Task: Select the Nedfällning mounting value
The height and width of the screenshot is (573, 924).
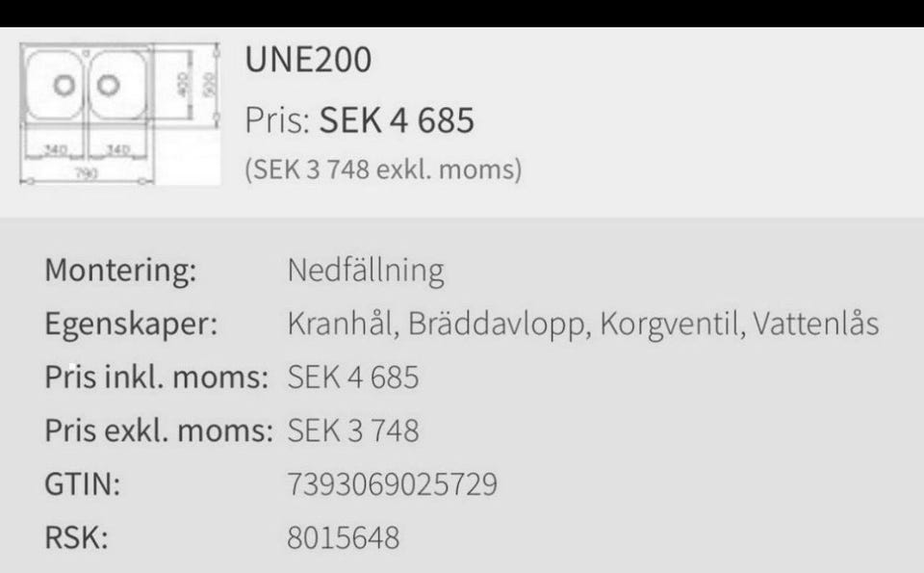Action: (366, 272)
